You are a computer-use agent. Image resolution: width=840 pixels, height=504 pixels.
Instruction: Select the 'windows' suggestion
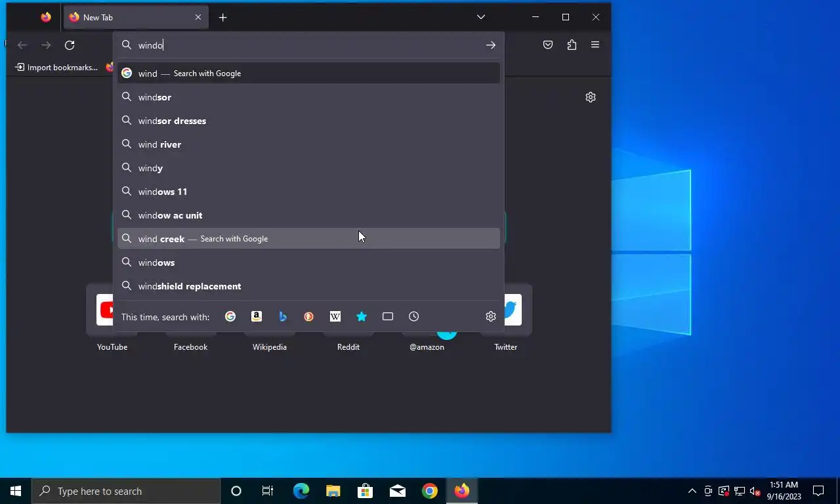[x=308, y=262]
